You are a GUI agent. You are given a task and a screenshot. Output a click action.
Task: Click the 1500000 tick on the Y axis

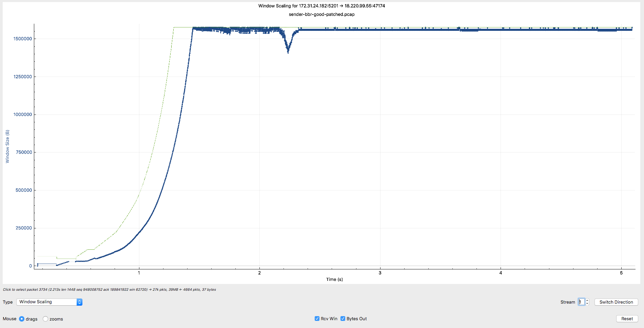point(23,39)
